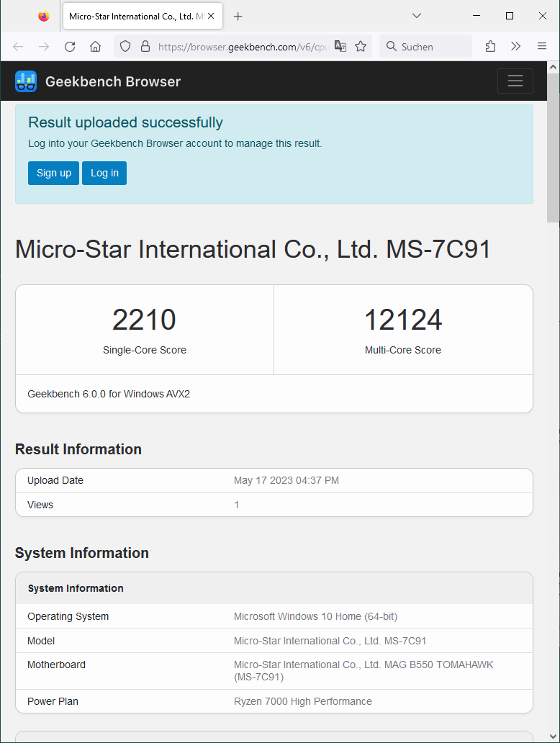Viewport: 560px width, 743px height.
Task: Open the list all tabs dropdown
Action: [x=417, y=16]
